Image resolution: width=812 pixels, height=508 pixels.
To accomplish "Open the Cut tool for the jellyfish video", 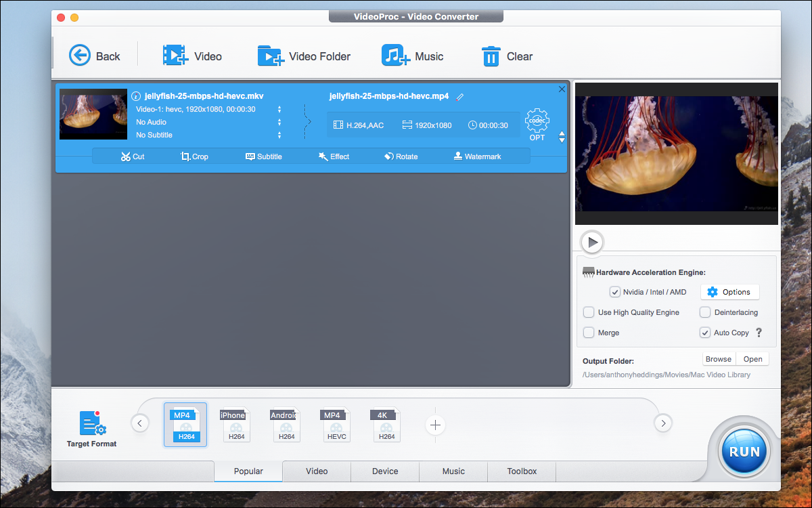I will (133, 156).
